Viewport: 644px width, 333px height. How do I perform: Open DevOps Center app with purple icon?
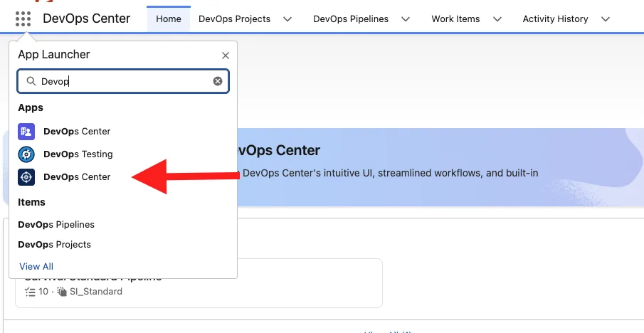tap(26, 132)
